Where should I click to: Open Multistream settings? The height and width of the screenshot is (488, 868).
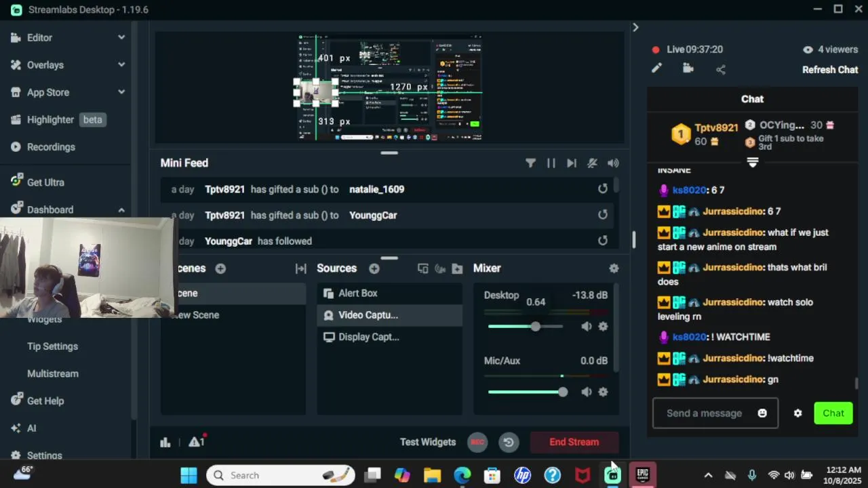click(x=53, y=373)
